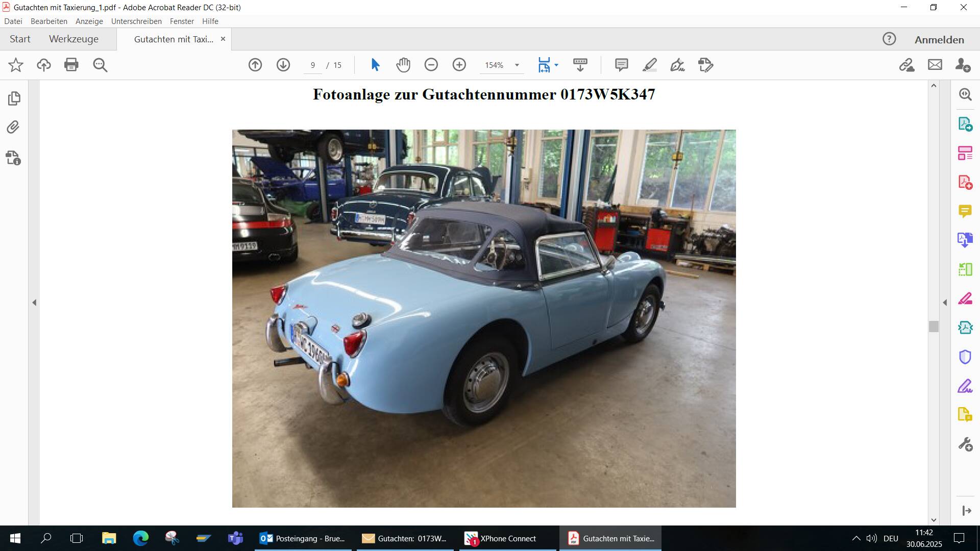Open the attachments paperclip panel
Screen dimensions: 980x551
coord(13,127)
